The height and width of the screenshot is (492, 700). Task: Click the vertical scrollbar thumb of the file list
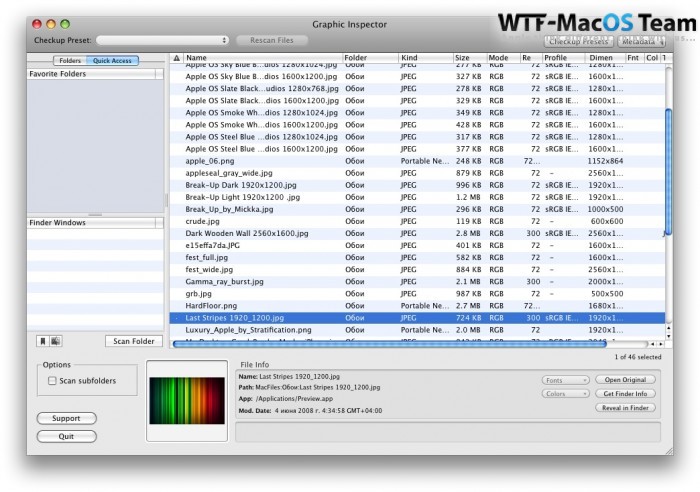668,172
